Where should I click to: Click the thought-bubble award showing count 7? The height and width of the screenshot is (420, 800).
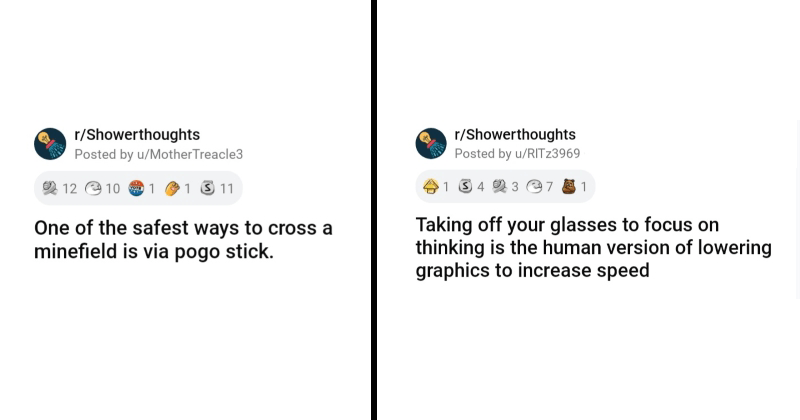pyautogui.click(x=534, y=187)
